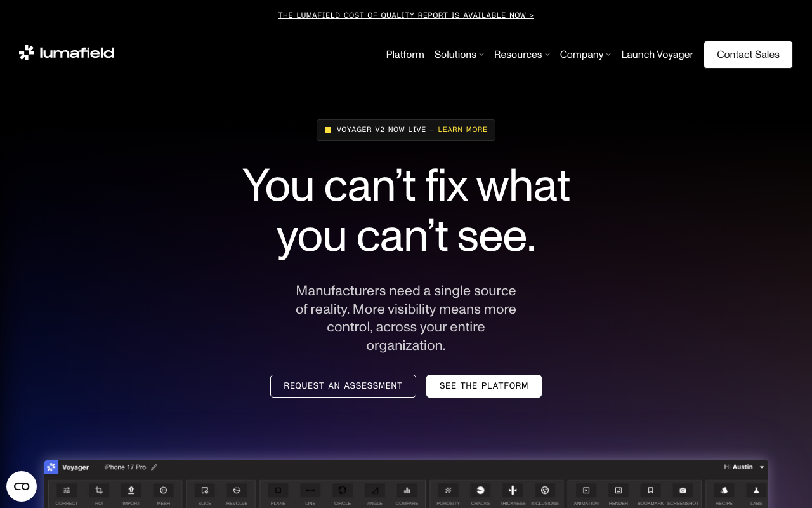The image size is (812, 508).
Task: Click the iPhone 17 Pro project name
Action: point(125,467)
